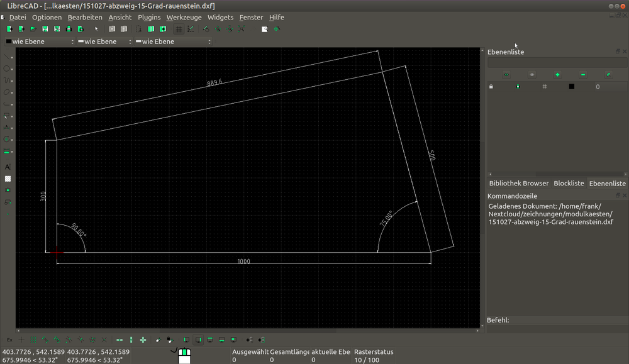
Task: Select the Line drawing tool
Action: coord(8,57)
